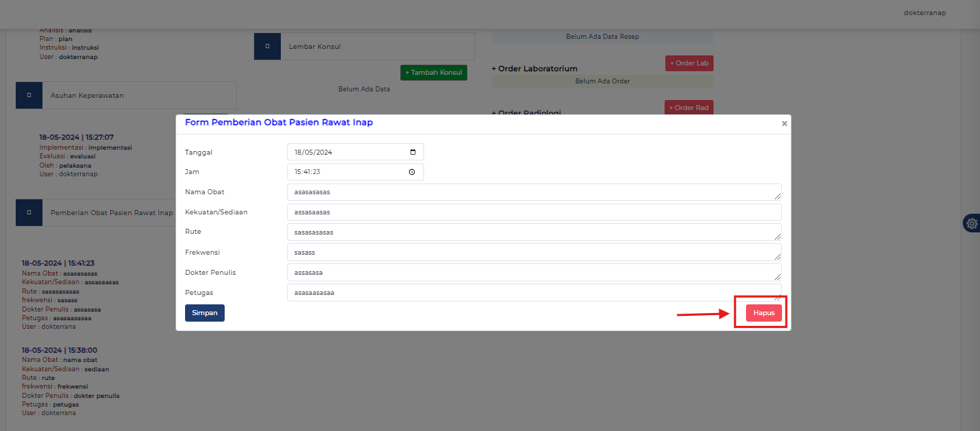Click the Hapus button

point(763,312)
